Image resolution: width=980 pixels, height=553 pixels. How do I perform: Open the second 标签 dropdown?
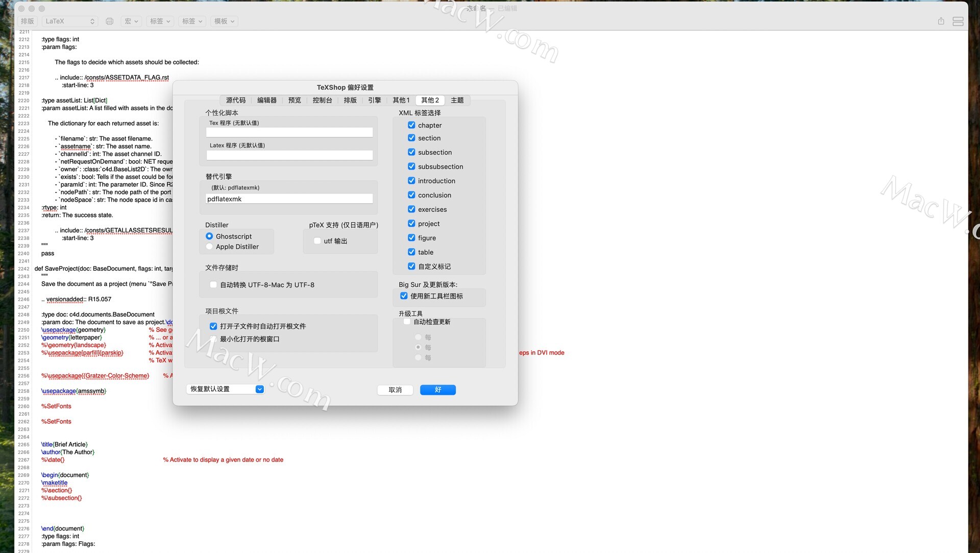pos(192,21)
